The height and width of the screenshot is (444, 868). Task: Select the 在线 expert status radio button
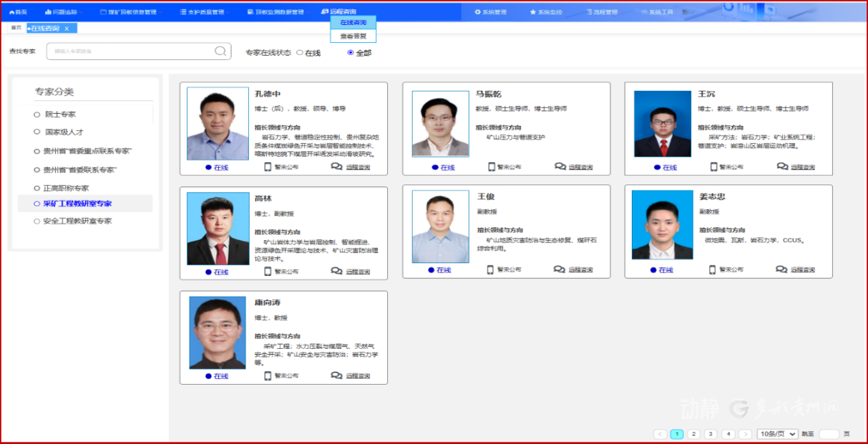click(300, 52)
